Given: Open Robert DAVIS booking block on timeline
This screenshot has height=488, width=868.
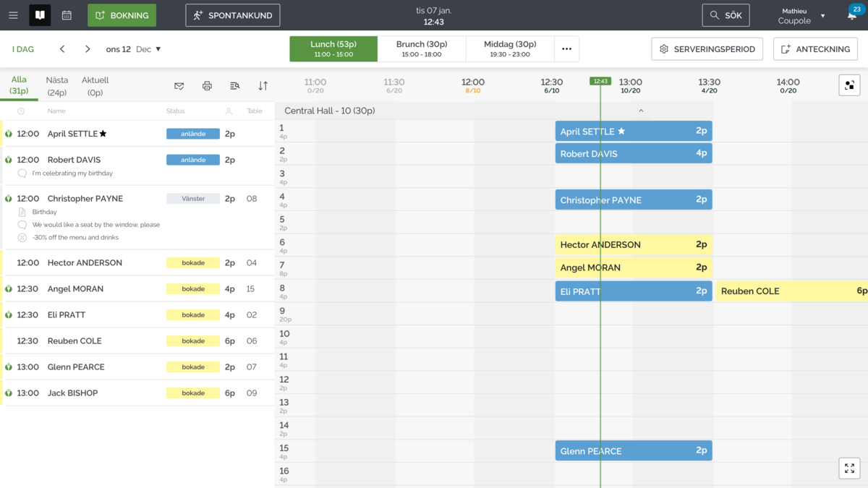Looking at the screenshot, I should tap(634, 153).
